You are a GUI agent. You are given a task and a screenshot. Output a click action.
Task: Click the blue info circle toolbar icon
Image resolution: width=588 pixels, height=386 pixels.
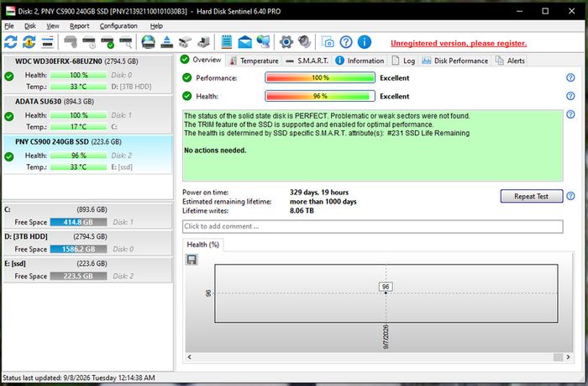tap(364, 42)
